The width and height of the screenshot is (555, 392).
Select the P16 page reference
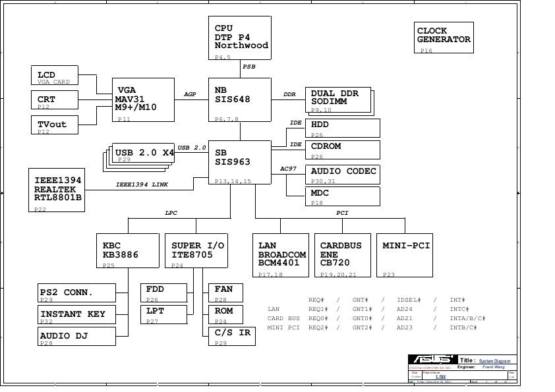point(426,51)
